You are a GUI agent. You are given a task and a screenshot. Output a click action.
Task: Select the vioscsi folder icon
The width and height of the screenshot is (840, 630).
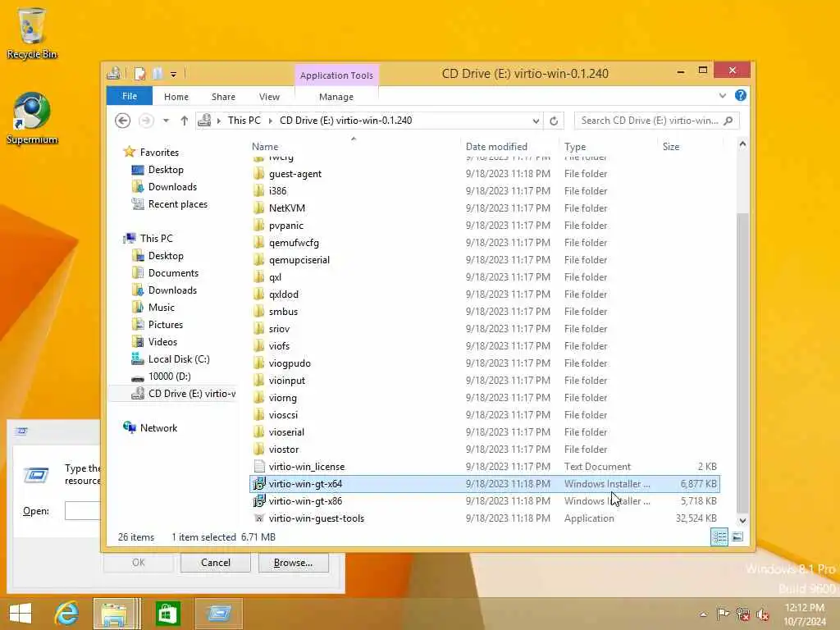(x=258, y=414)
